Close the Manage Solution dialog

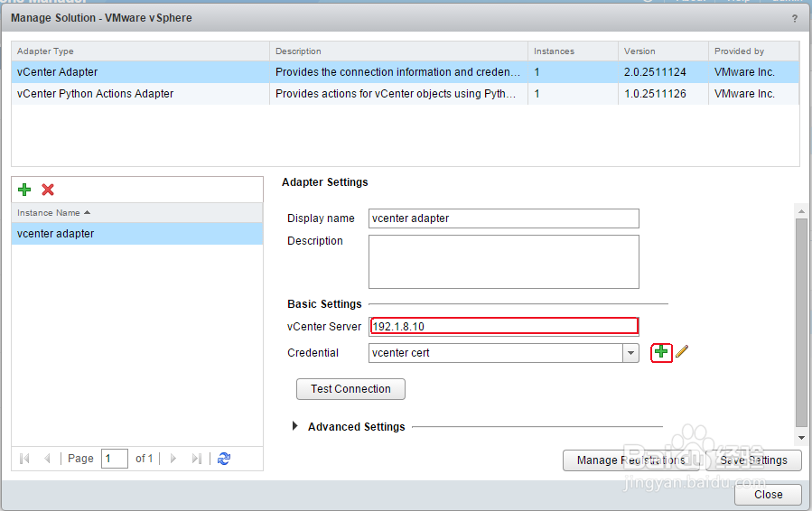[x=768, y=495]
